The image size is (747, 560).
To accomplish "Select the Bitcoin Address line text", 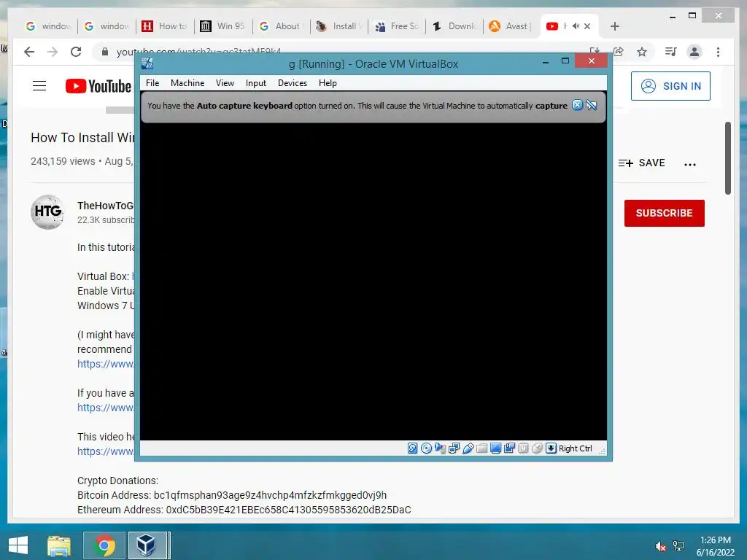I will [x=232, y=495].
